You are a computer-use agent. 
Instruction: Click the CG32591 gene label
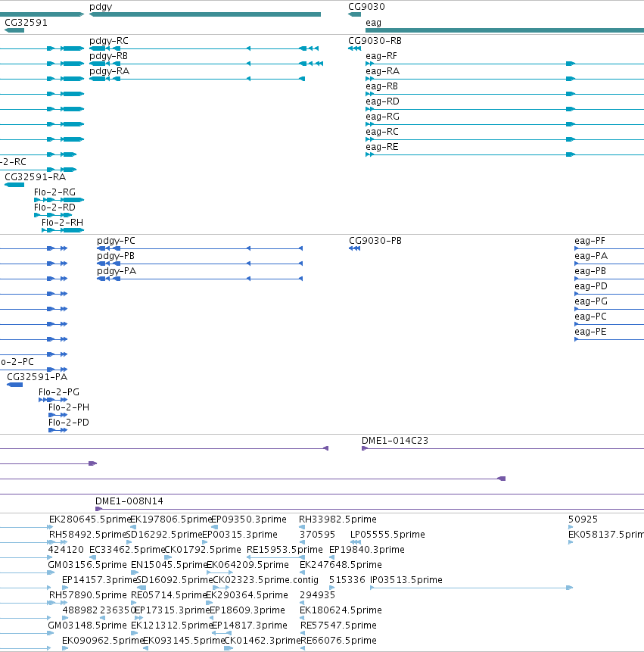pyautogui.click(x=26, y=23)
